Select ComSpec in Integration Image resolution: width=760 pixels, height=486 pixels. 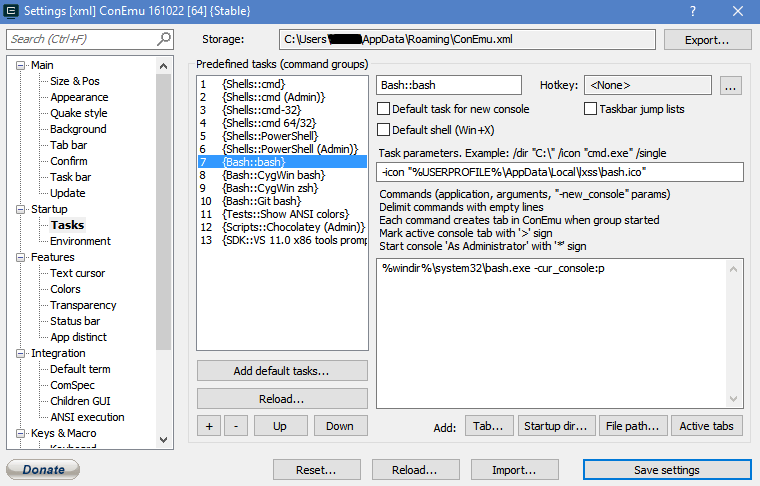tap(72, 385)
